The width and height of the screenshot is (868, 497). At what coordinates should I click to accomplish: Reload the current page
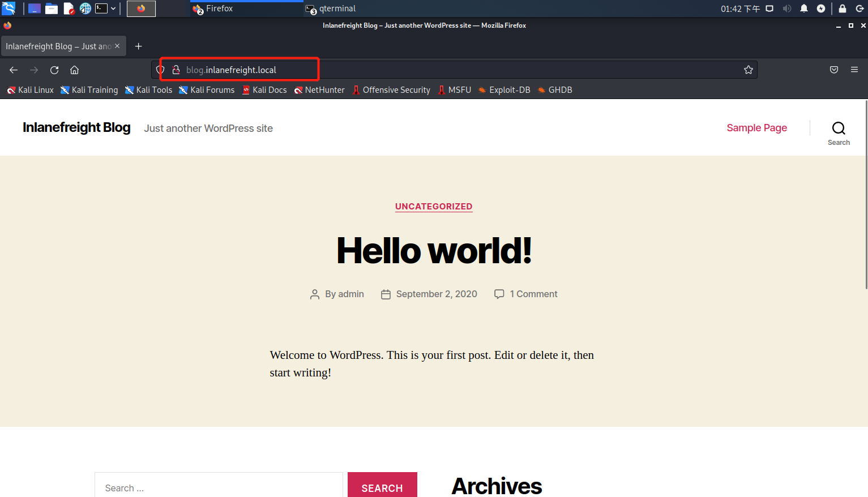(x=54, y=70)
